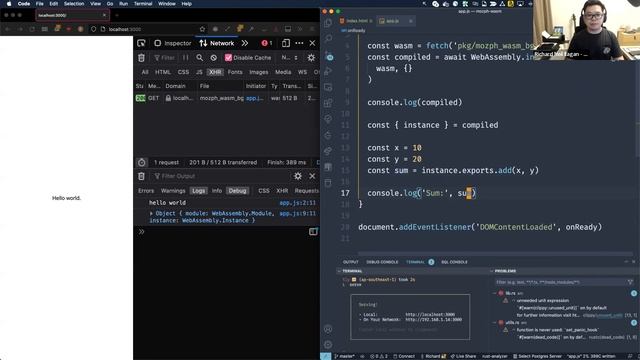This screenshot has width=640, height=360.
Task: Click the performance analysis stopwatch icon
Action: click(141, 162)
